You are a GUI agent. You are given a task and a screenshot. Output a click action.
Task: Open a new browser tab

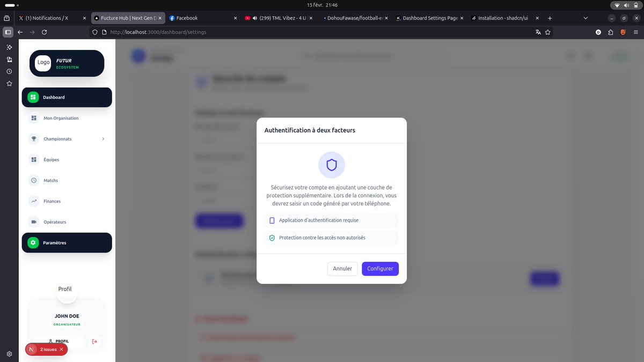(x=550, y=18)
